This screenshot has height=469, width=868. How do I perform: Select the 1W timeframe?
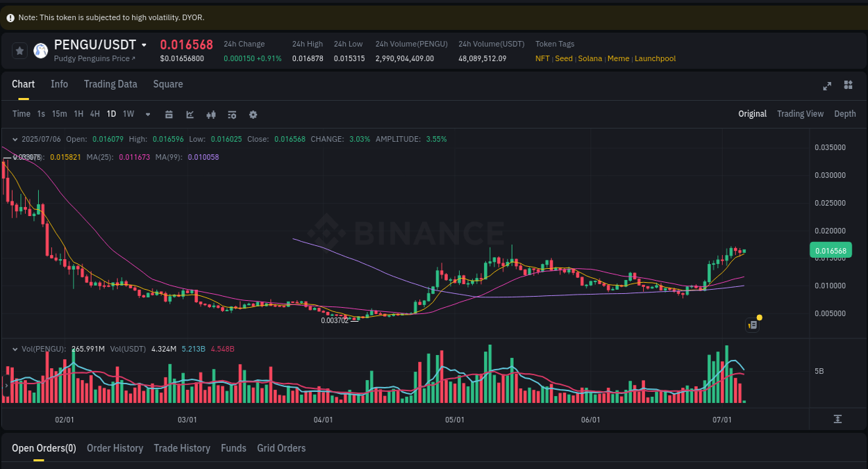[x=128, y=114]
